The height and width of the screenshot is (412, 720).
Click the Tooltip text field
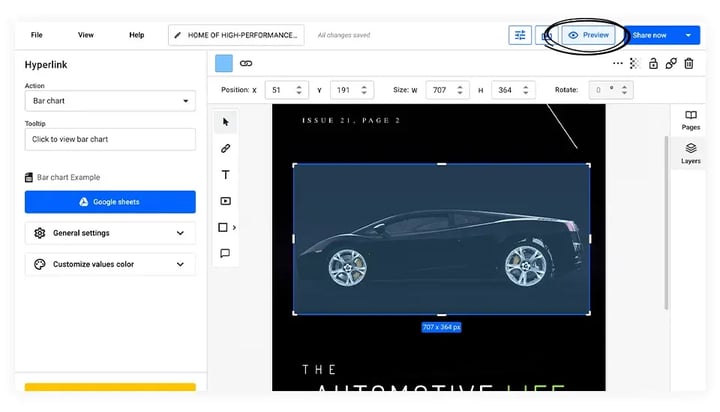[110, 139]
